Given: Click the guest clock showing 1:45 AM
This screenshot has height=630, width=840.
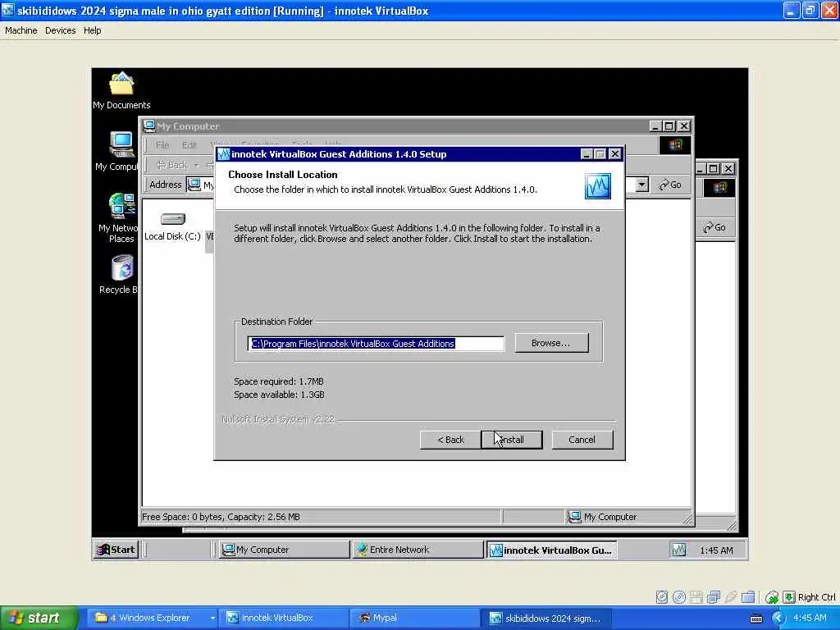Looking at the screenshot, I should coord(716,550).
